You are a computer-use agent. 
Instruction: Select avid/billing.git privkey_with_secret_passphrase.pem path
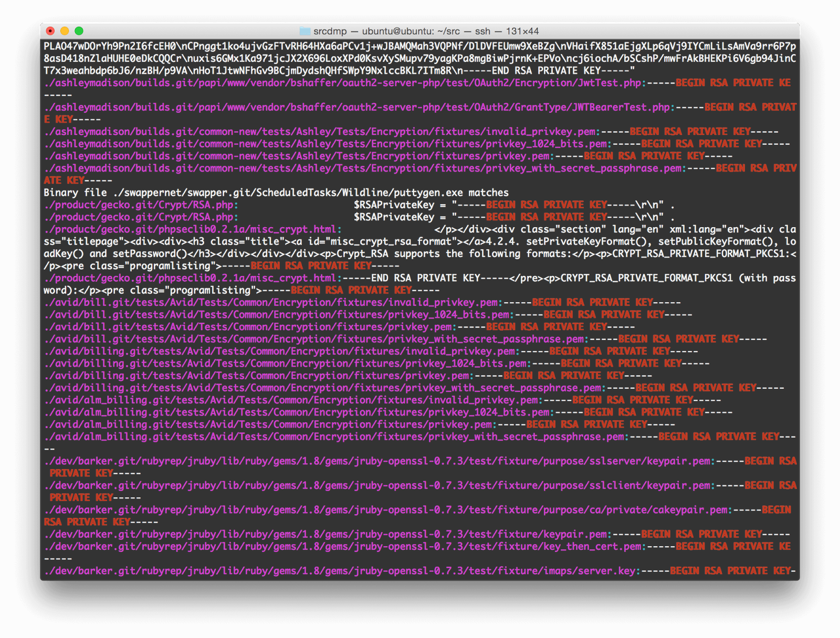(322, 388)
